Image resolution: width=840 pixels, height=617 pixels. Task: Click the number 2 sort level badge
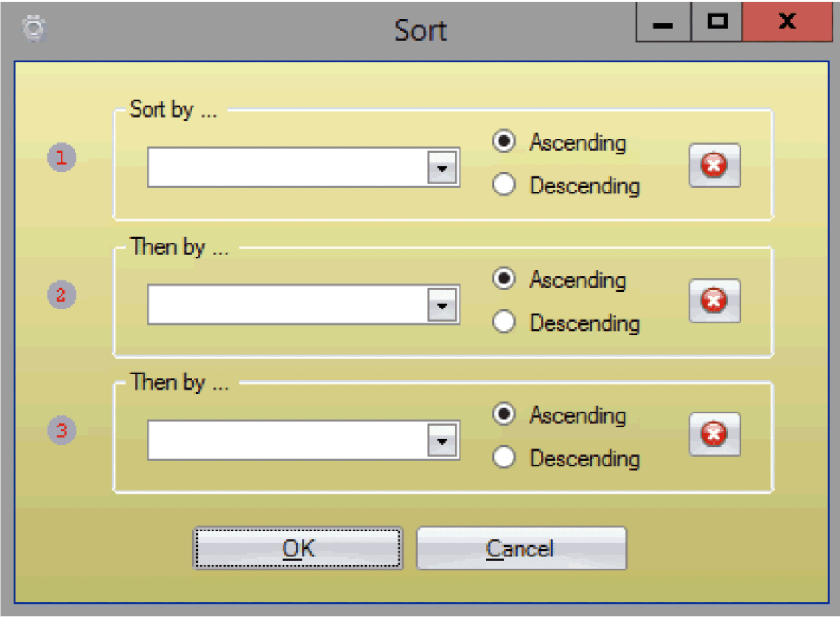click(x=61, y=295)
